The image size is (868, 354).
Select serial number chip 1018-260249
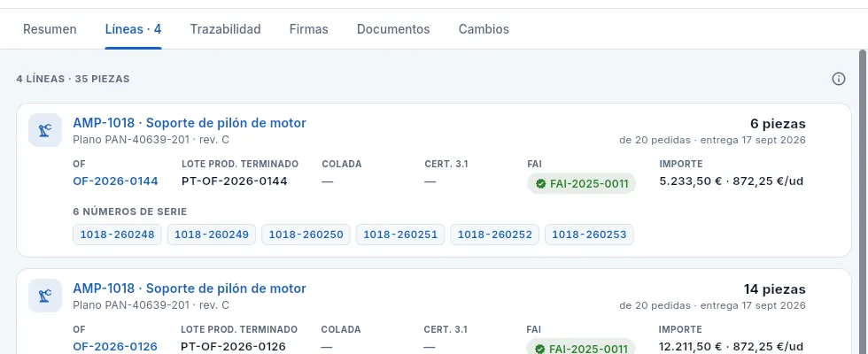212,235
